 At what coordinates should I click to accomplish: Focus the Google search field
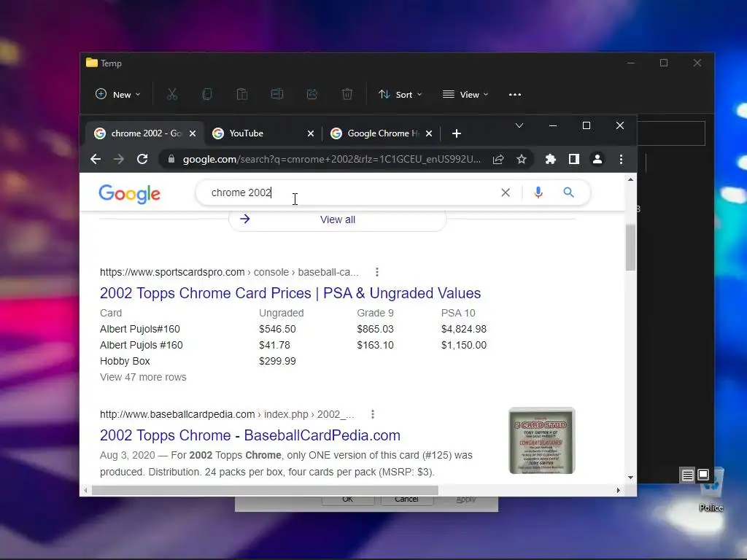click(x=350, y=192)
